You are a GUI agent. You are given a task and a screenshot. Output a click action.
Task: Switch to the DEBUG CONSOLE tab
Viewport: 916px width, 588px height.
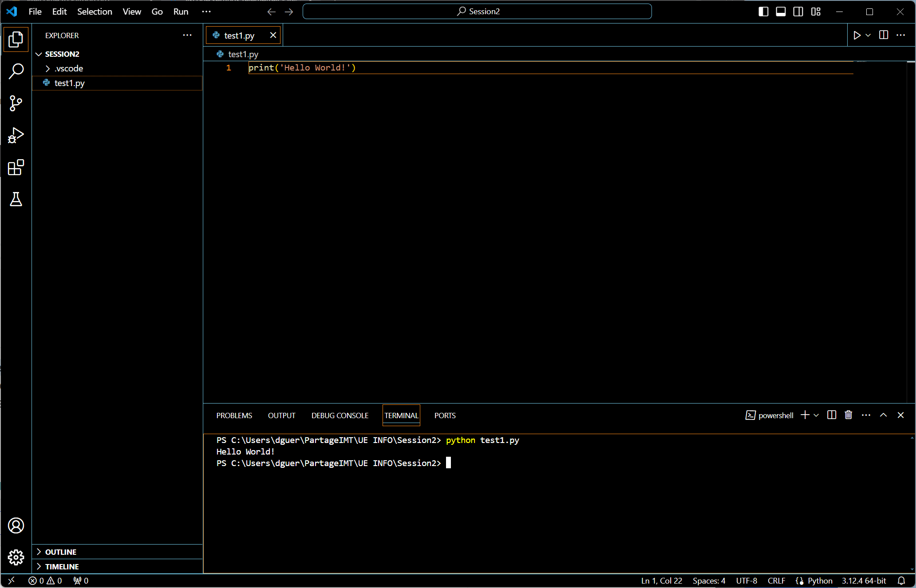[x=340, y=416]
